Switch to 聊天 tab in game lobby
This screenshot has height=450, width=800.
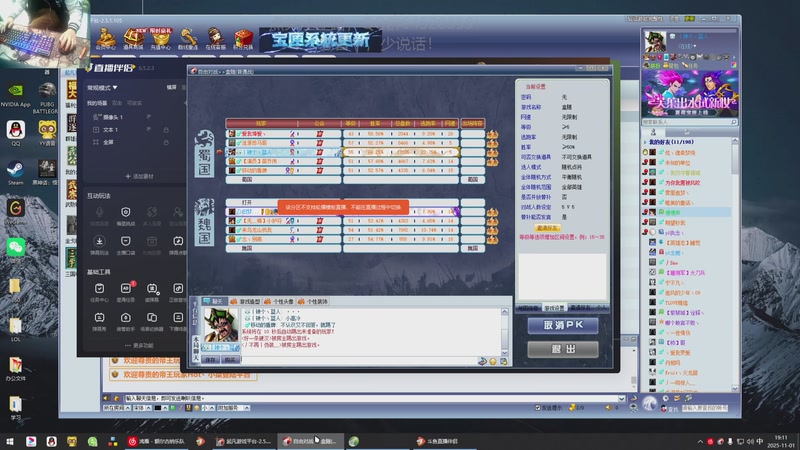click(x=214, y=302)
